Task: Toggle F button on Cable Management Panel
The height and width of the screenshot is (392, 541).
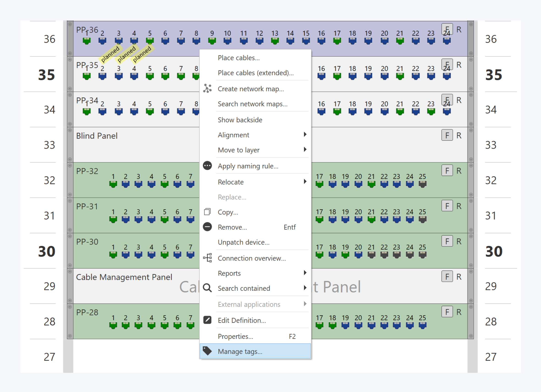Action: (447, 277)
